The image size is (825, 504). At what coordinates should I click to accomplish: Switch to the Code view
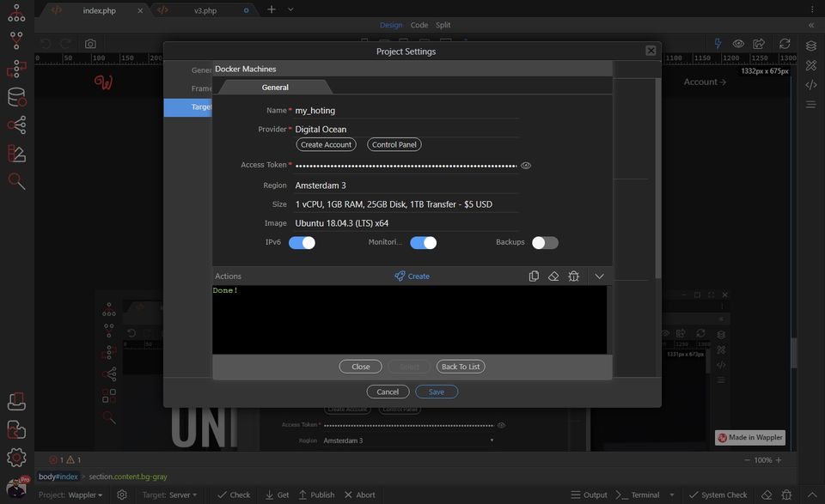[x=419, y=25]
